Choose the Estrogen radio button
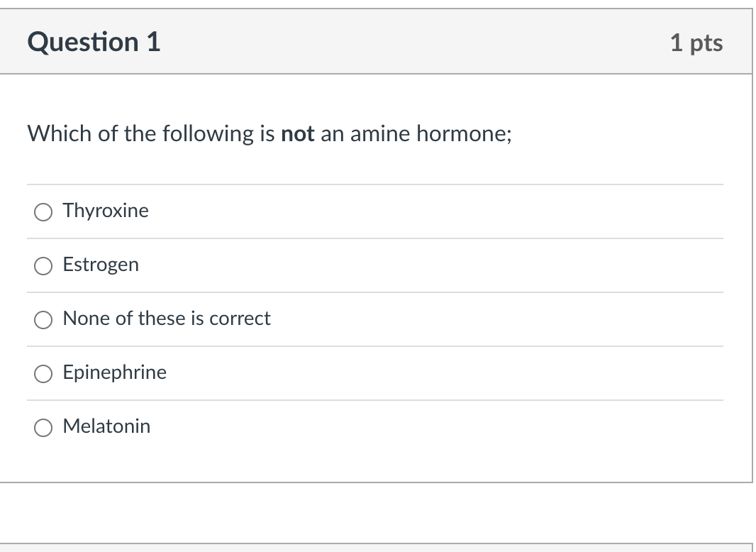This screenshot has height=552, width=756. point(44,265)
